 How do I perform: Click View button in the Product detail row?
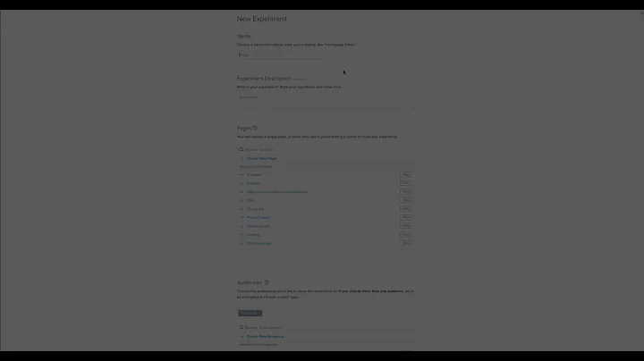point(405,217)
